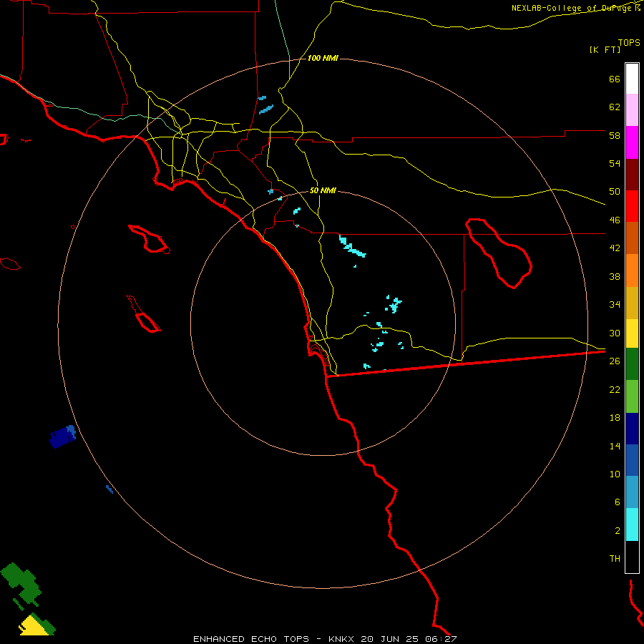
Task: Click the Salton Sea outline east of radar
Action: [499, 253]
